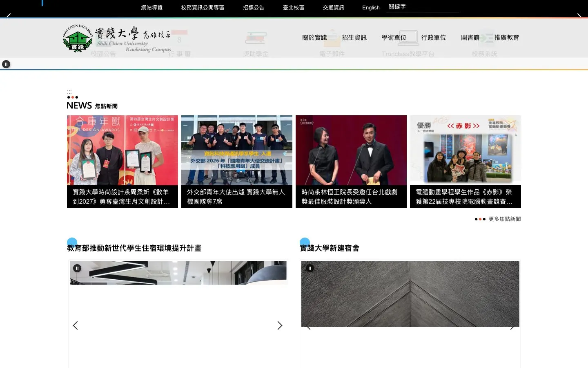
Task: Click the NEWS 焦點新聞 heading
Action: (x=92, y=105)
